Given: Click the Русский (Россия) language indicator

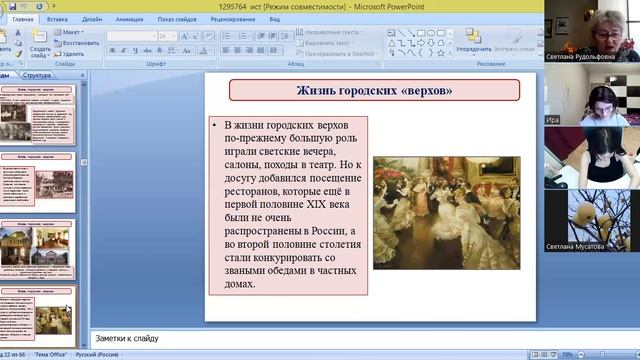Looking at the screenshot, I should tap(97, 355).
